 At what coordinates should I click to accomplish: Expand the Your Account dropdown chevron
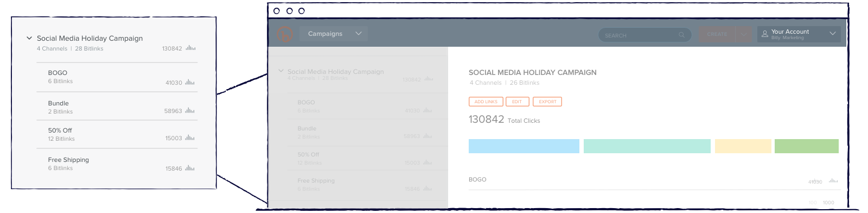[x=833, y=34]
